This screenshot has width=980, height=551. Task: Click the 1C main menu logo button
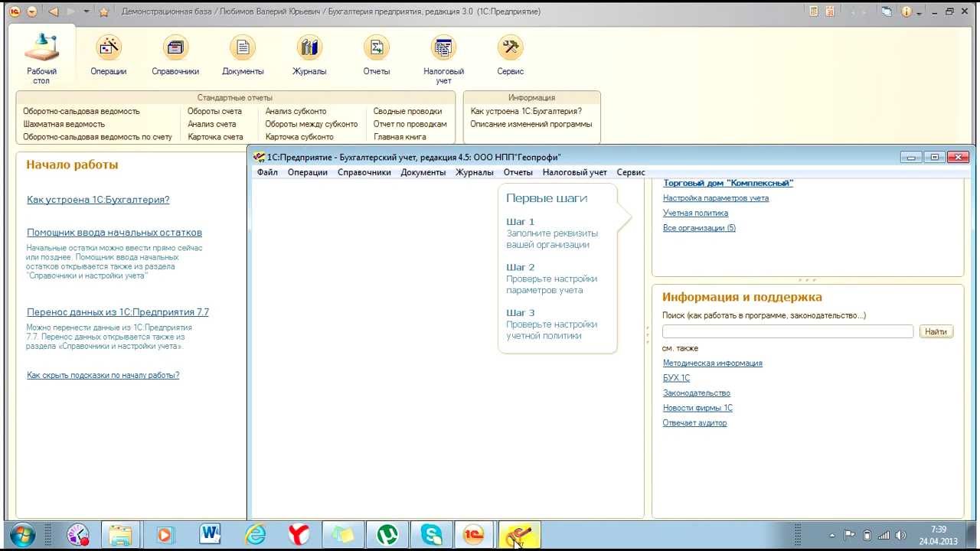(x=14, y=11)
